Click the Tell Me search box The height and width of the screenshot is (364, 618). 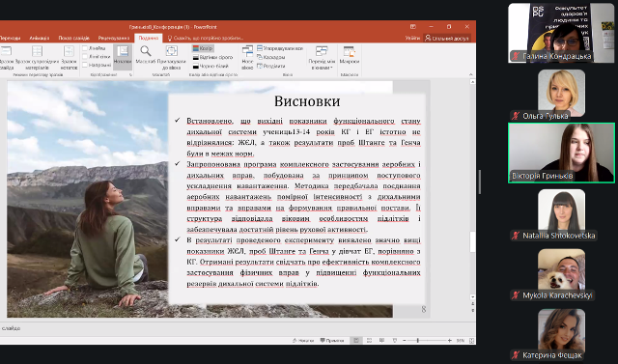pyautogui.click(x=206, y=39)
